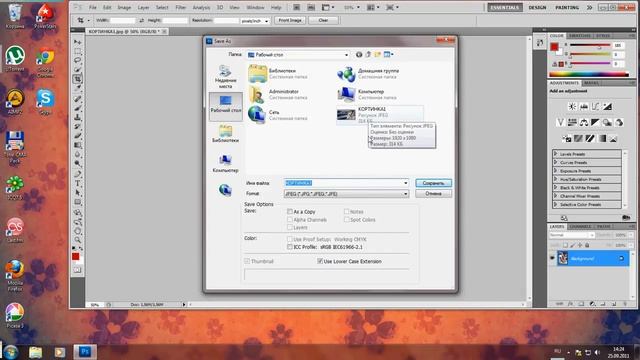Select the Zoom tool magnifier in toolbar

tap(78, 240)
